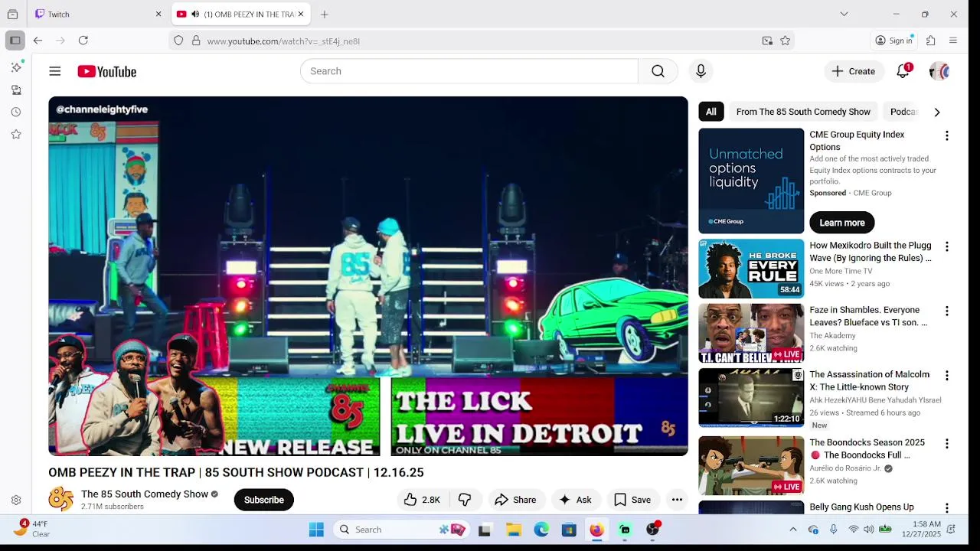Image resolution: width=980 pixels, height=551 pixels.
Task: Open the browser extensions puzzle icon
Action: (x=931, y=41)
